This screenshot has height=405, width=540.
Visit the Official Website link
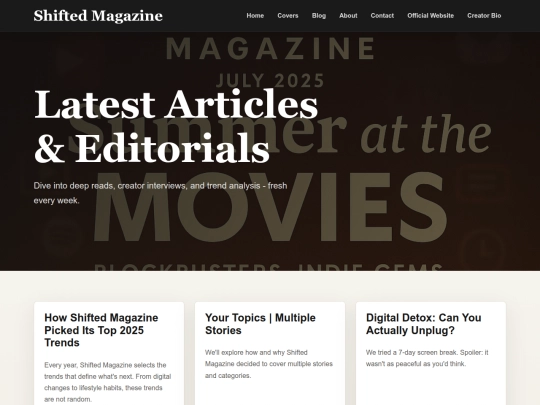(430, 15)
